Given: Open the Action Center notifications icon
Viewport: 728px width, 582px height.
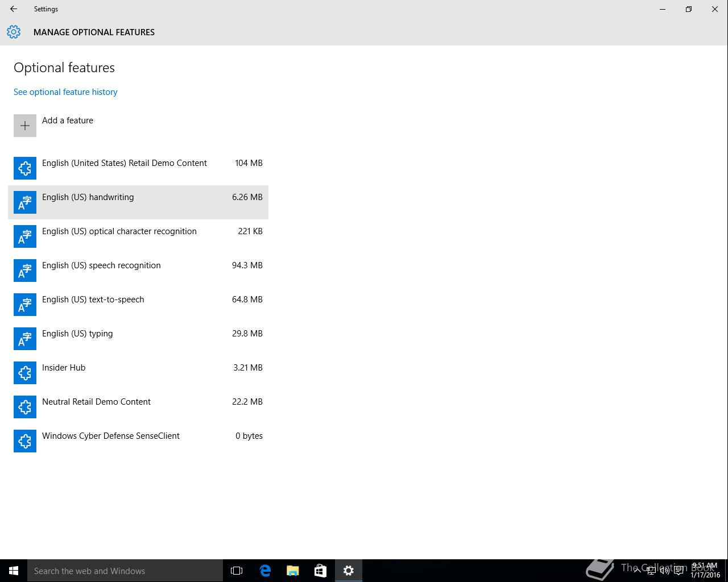Looking at the screenshot, I should point(679,571).
